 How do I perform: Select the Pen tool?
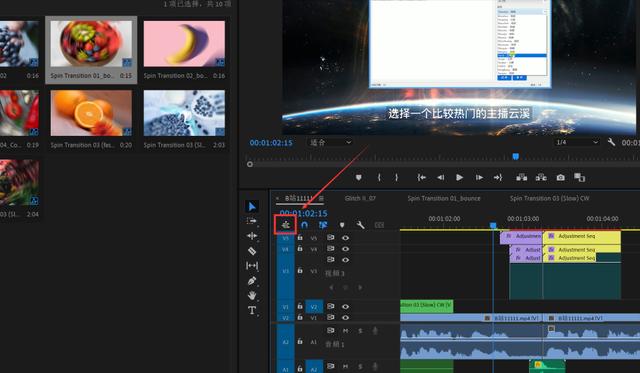coord(252,281)
